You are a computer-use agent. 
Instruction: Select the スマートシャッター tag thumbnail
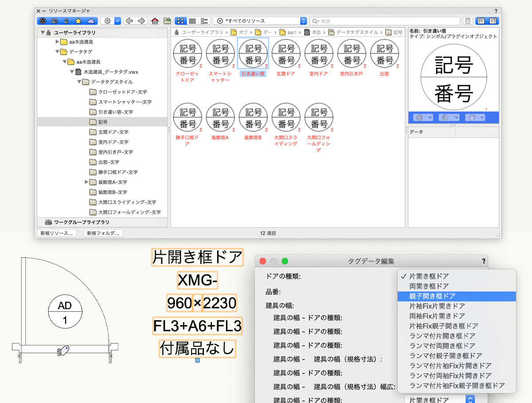coord(220,54)
